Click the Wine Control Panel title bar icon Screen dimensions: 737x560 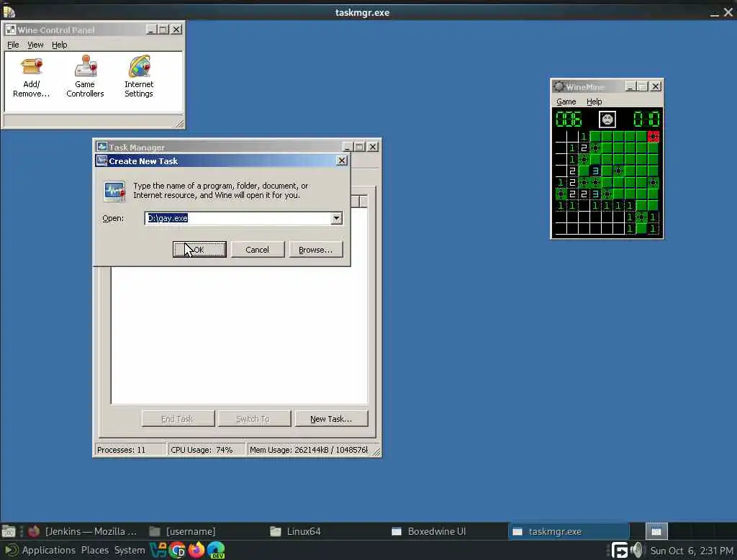[10, 30]
